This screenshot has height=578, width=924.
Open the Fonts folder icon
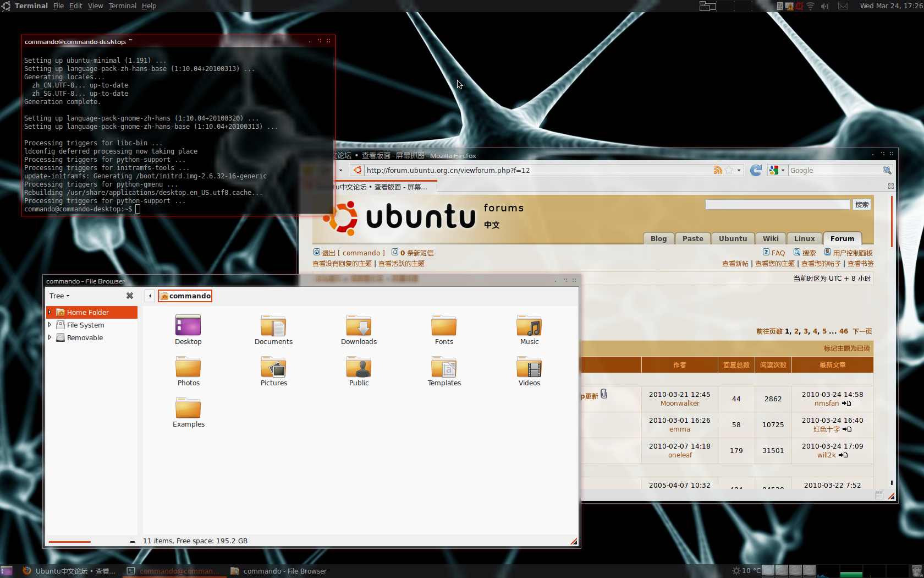(444, 326)
